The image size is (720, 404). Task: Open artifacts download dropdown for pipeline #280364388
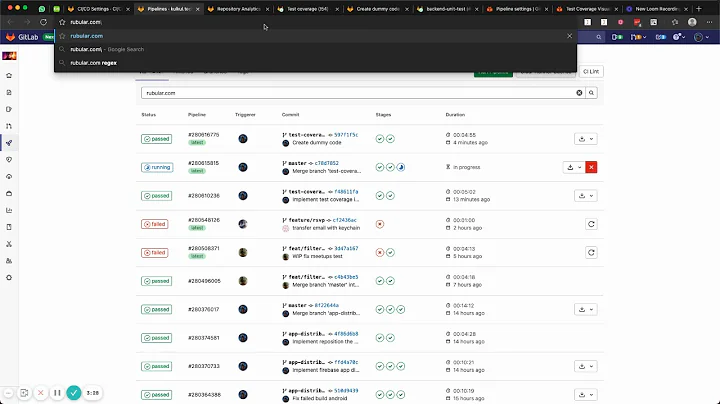pyautogui.click(x=585, y=394)
